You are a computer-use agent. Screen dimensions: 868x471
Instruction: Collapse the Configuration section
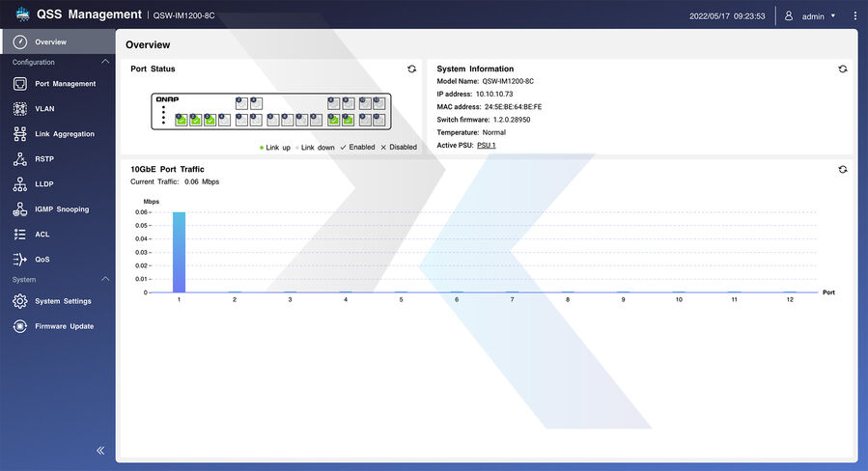(105, 63)
